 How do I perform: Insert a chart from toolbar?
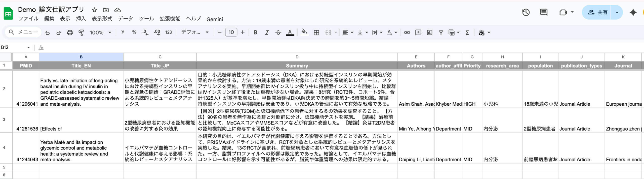(429, 33)
